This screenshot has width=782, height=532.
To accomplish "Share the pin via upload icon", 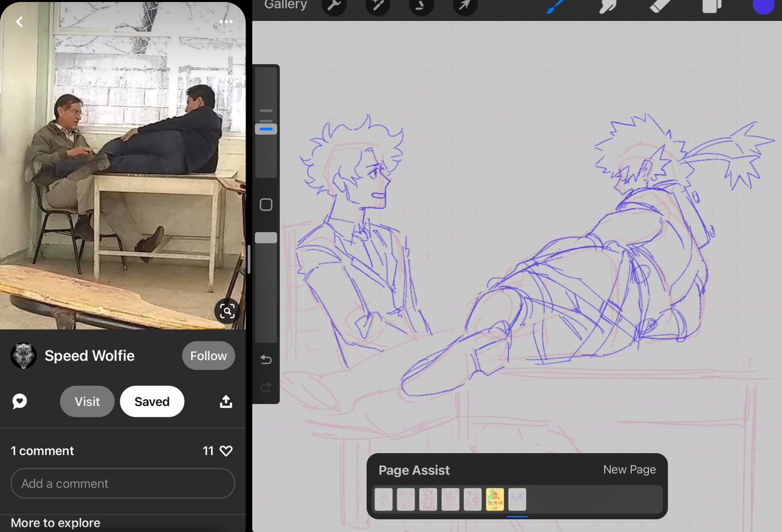I will coord(226,402).
